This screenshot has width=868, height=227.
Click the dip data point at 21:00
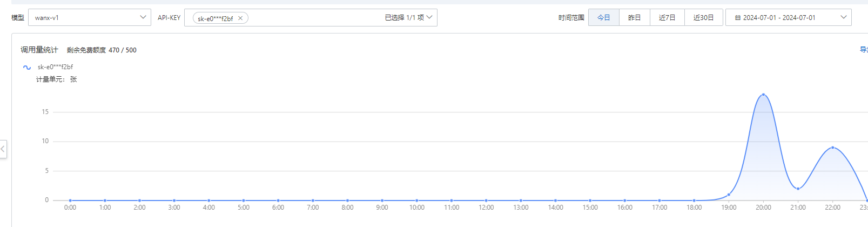(x=798, y=189)
